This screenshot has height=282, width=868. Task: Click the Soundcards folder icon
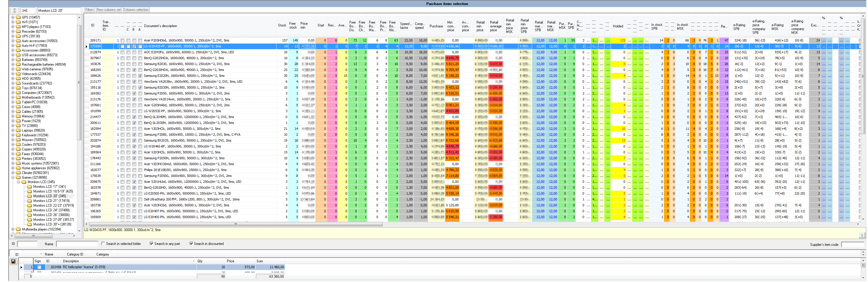click(19, 83)
